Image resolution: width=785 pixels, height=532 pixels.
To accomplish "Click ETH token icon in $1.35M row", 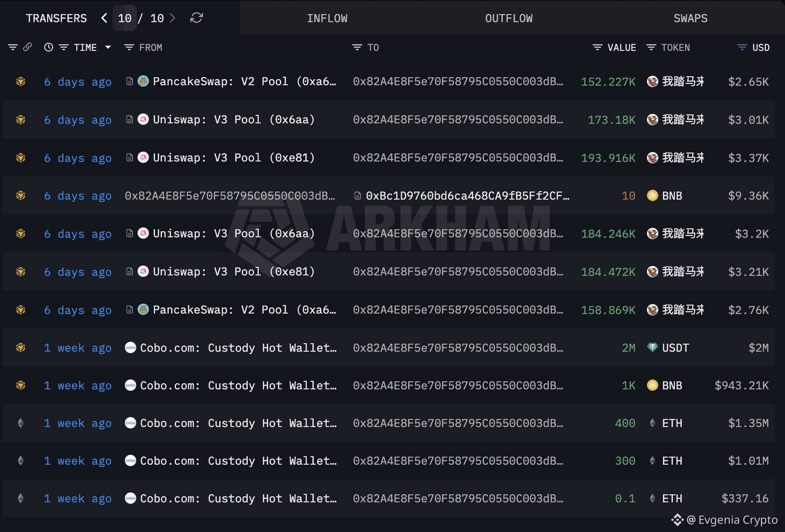I will 652,423.
